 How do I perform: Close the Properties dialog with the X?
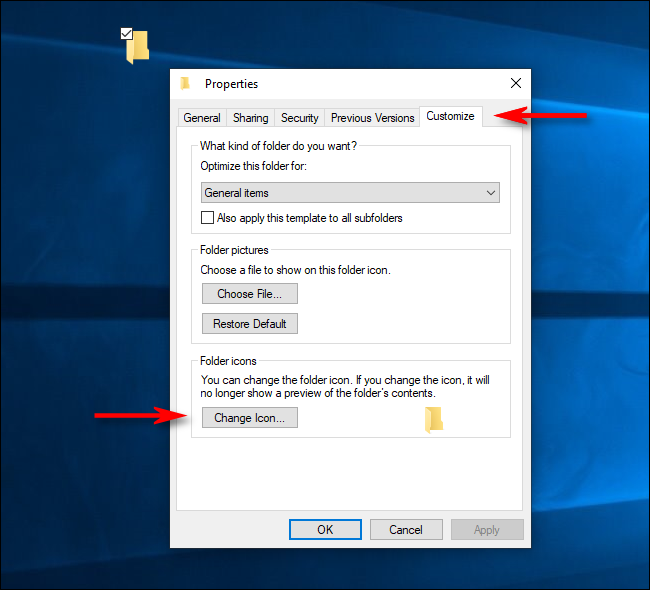pyautogui.click(x=516, y=83)
